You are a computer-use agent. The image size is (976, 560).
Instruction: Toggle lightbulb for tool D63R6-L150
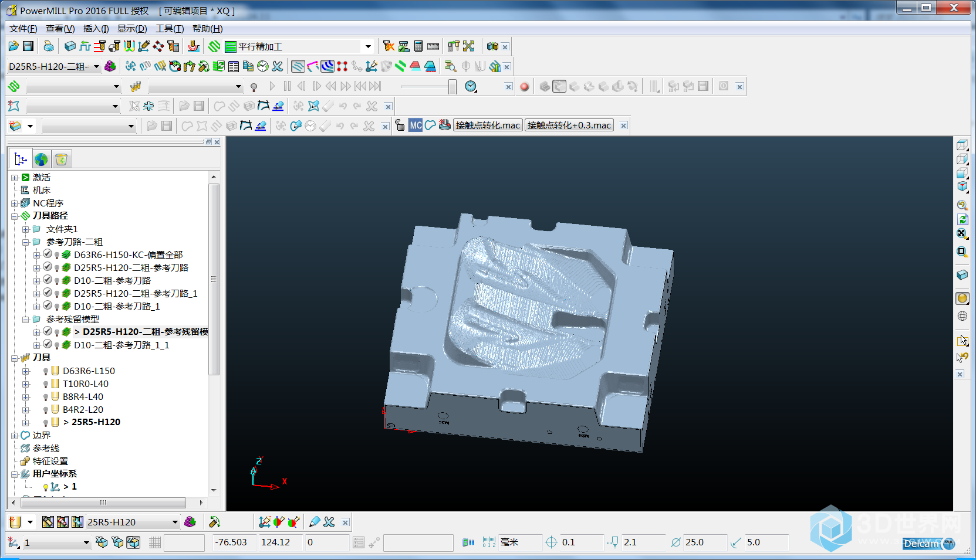(x=46, y=371)
